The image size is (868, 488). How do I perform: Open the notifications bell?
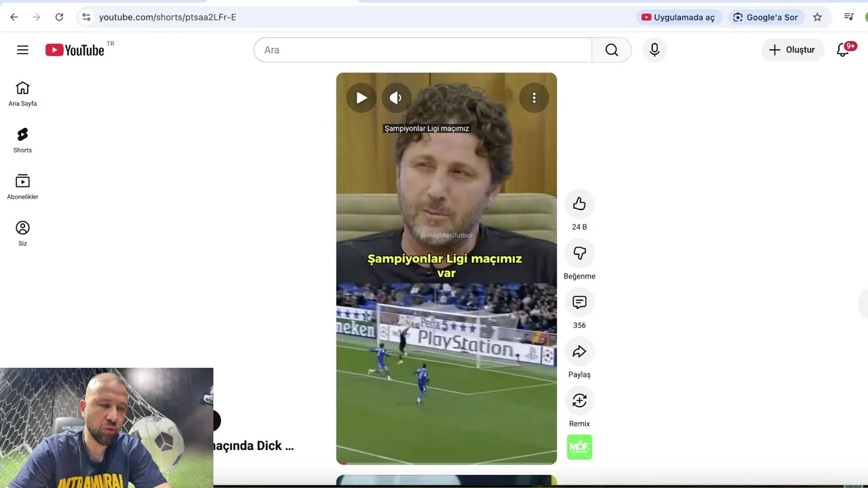843,50
